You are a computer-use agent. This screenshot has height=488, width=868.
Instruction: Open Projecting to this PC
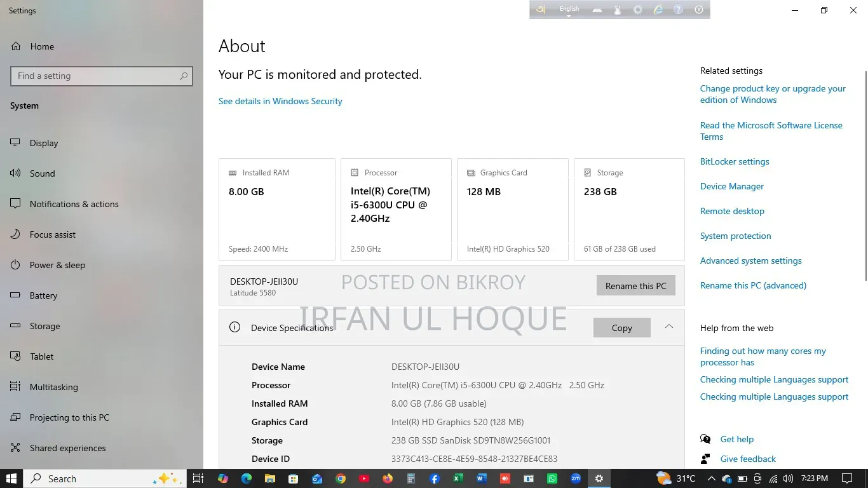pyautogui.click(x=102, y=417)
